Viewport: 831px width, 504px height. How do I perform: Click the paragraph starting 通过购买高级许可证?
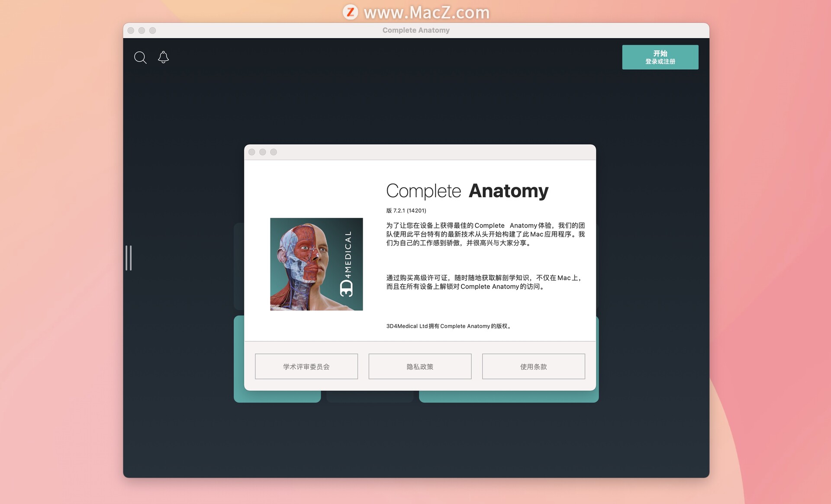tap(485, 282)
